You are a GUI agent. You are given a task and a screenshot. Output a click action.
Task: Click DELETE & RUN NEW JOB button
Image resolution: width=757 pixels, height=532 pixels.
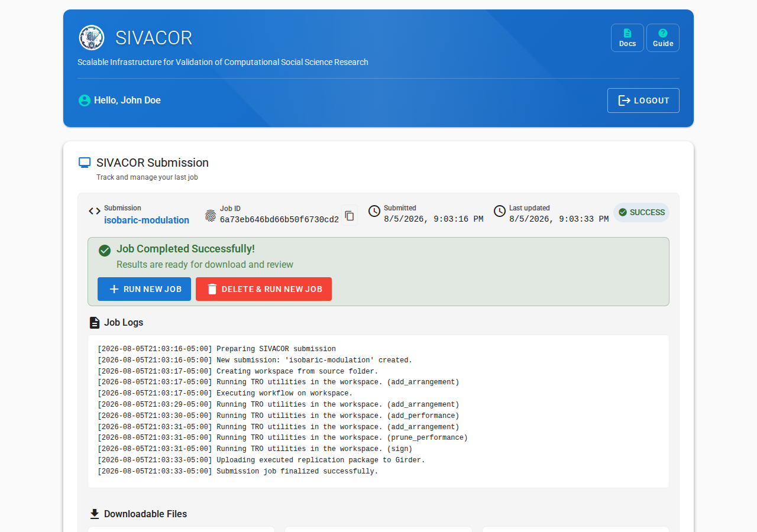click(x=264, y=289)
